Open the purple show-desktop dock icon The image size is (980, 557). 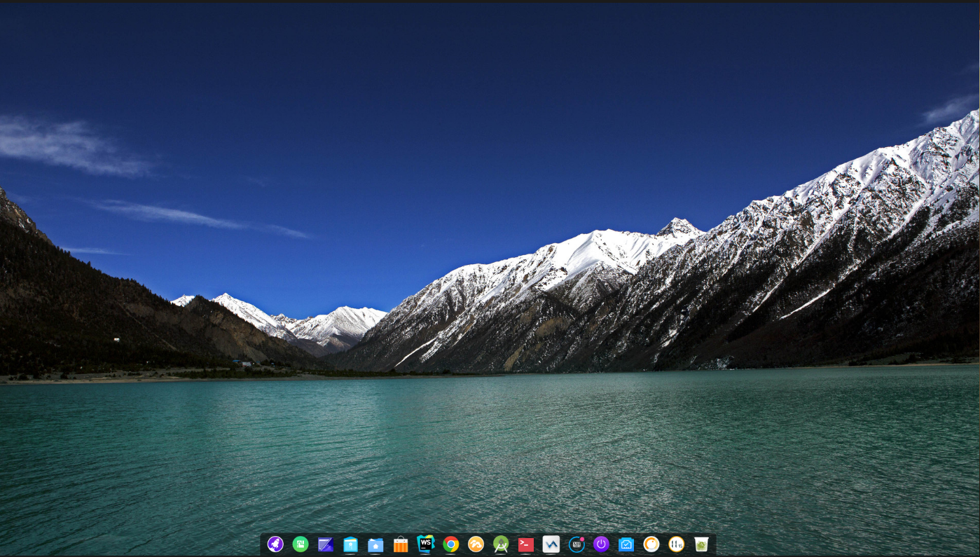(326, 544)
